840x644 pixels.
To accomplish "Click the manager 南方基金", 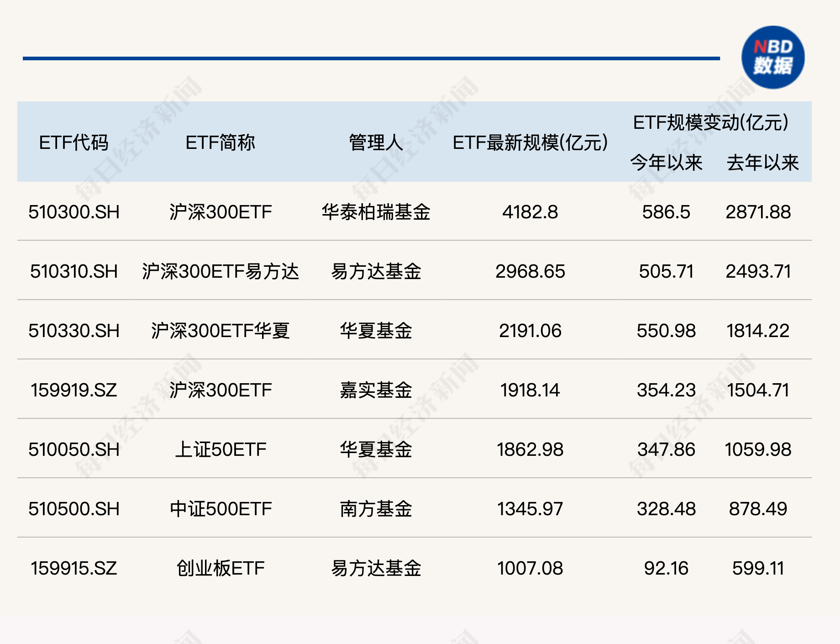I will 376,509.
